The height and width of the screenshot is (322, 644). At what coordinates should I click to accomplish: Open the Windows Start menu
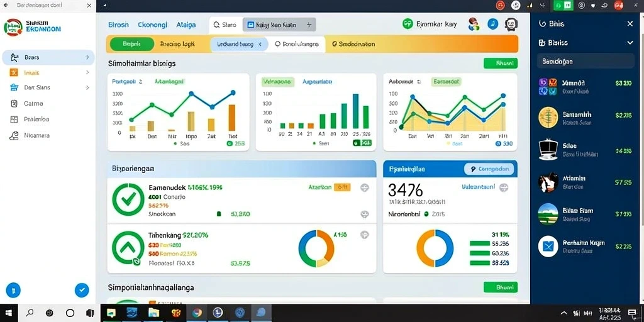coord(9,313)
